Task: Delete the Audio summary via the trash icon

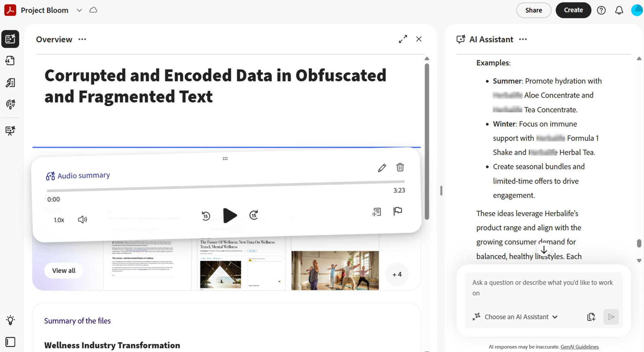Action: (x=400, y=167)
